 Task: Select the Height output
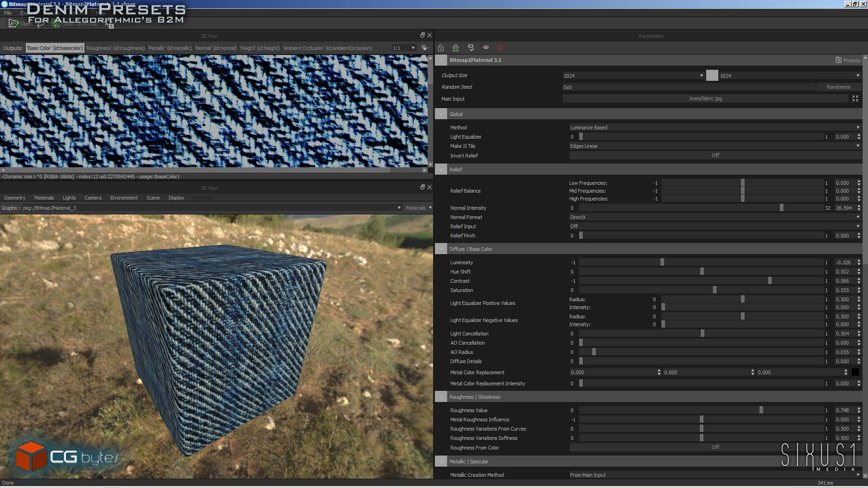pyautogui.click(x=259, y=48)
